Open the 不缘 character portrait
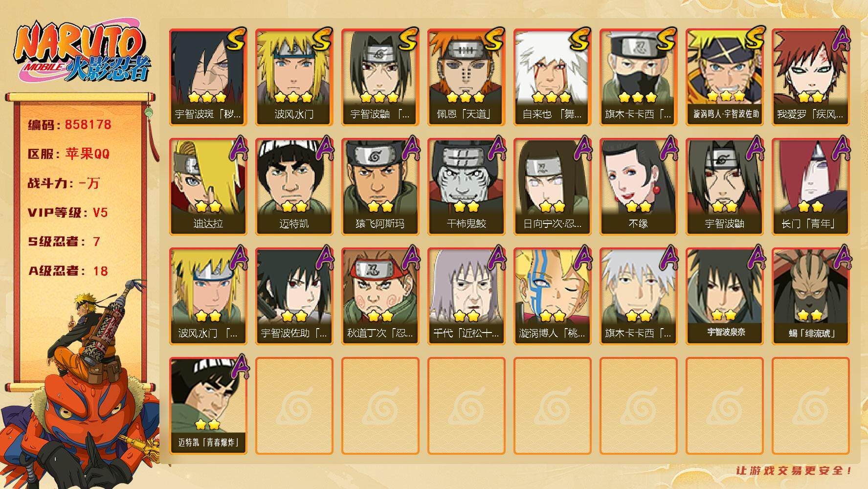868x489 pixels. tap(638, 187)
